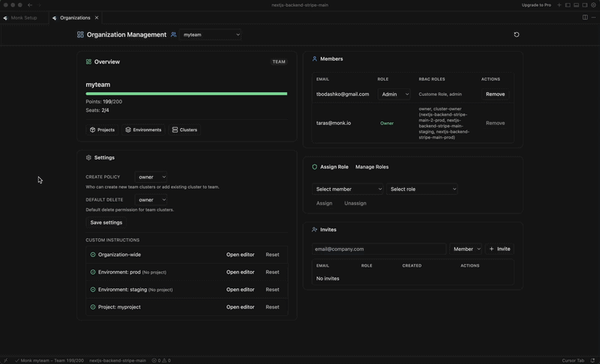
Task: Click the Projects button in Overview
Action: point(102,130)
